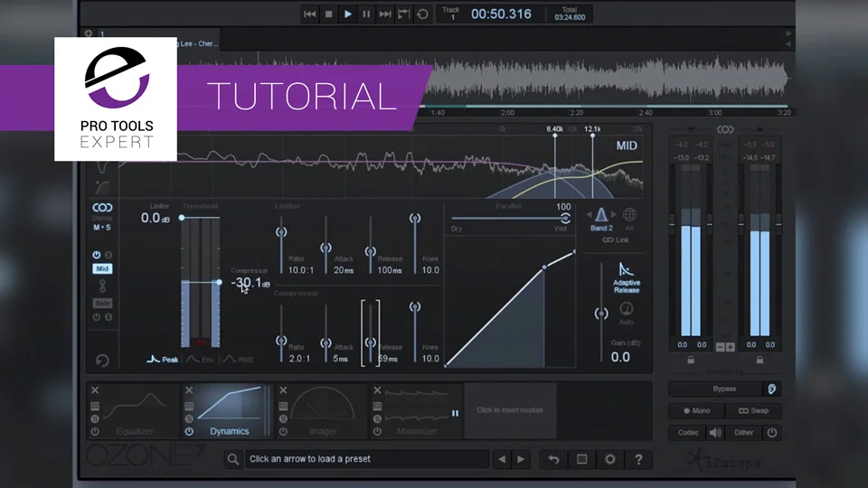This screenshot has width=868, height=488.
Task: Open the Maximizer module
Action: 417,411
